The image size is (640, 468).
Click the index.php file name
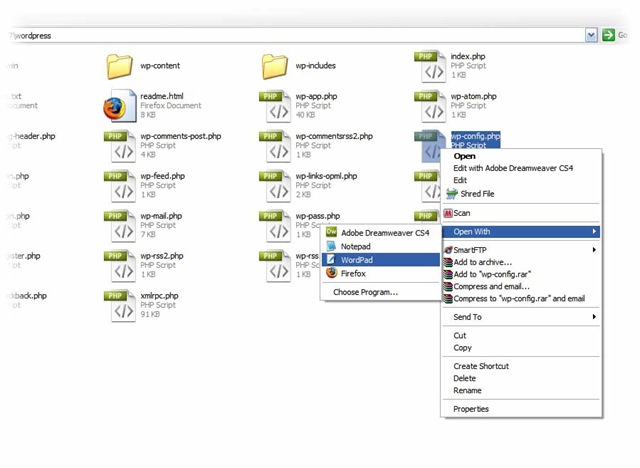[468, 56]
